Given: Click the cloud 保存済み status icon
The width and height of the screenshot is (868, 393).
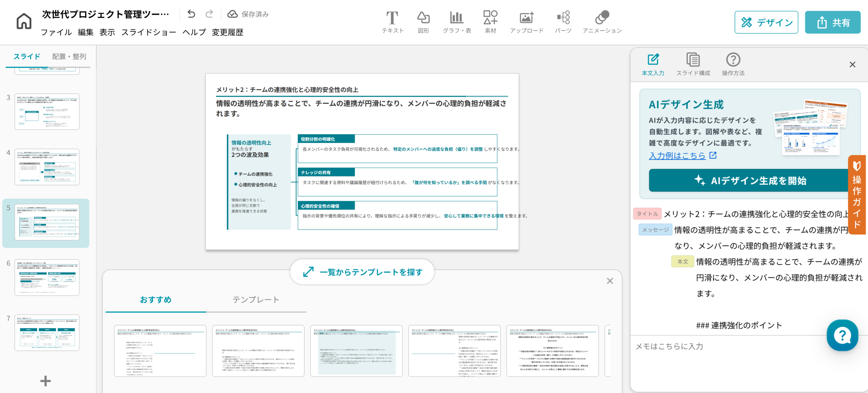Looking at the screenshot, I should click(232, 14).
